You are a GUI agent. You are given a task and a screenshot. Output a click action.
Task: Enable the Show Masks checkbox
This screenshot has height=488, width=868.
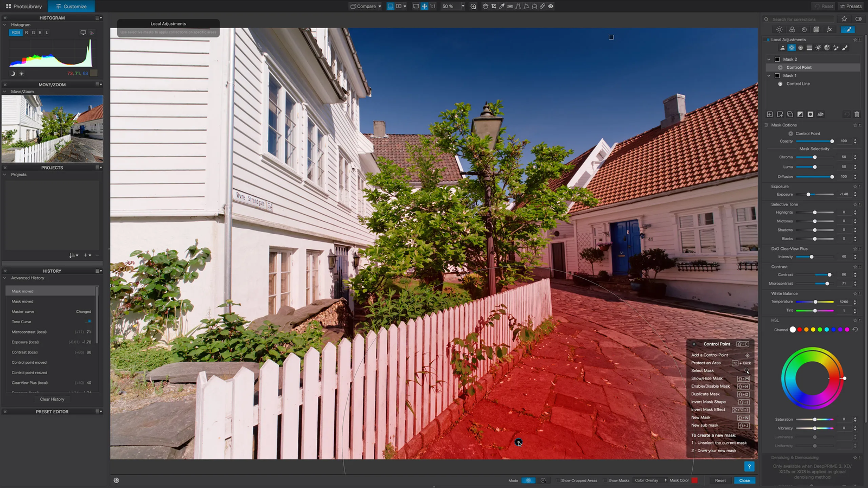(x=605, y=480)
